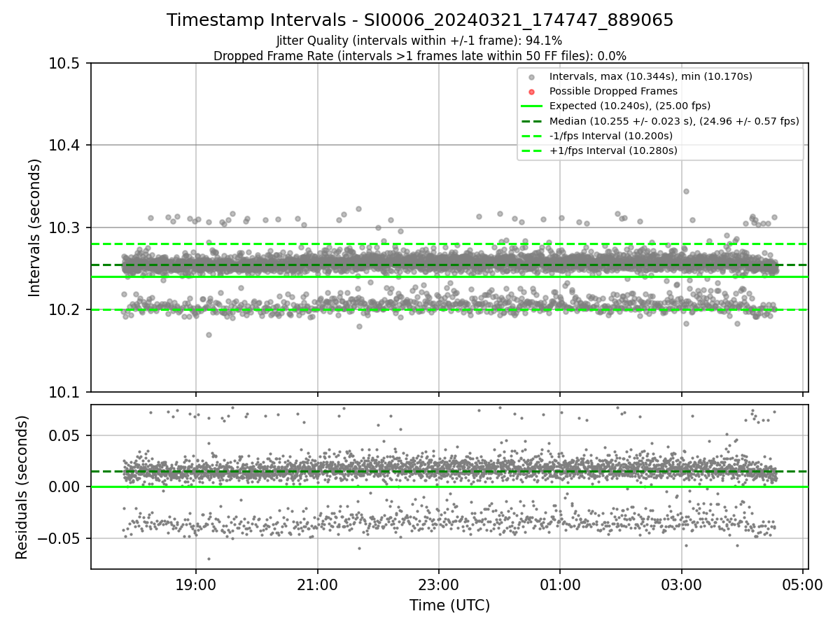Click the 10.3 tick label on y-axis
Image resolution: width=840 pixels, height=630 pixels.
pos(65,227)
